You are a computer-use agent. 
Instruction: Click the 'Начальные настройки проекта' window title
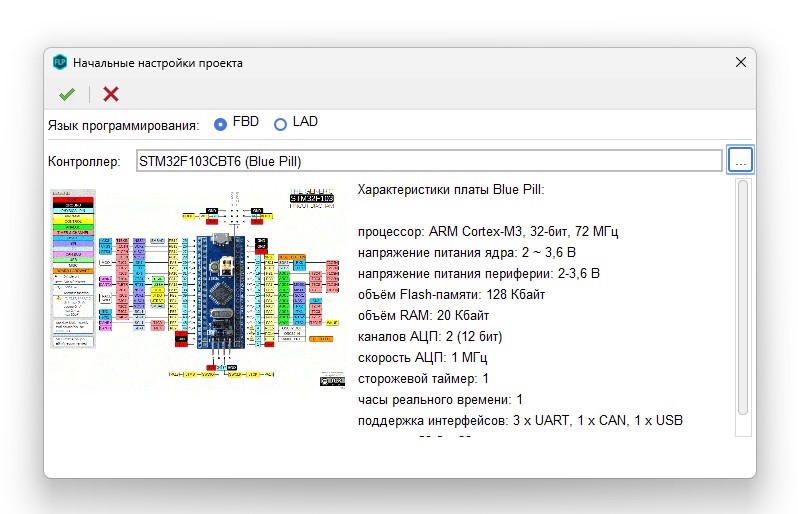pyautogui.click(x=158, y=63)
